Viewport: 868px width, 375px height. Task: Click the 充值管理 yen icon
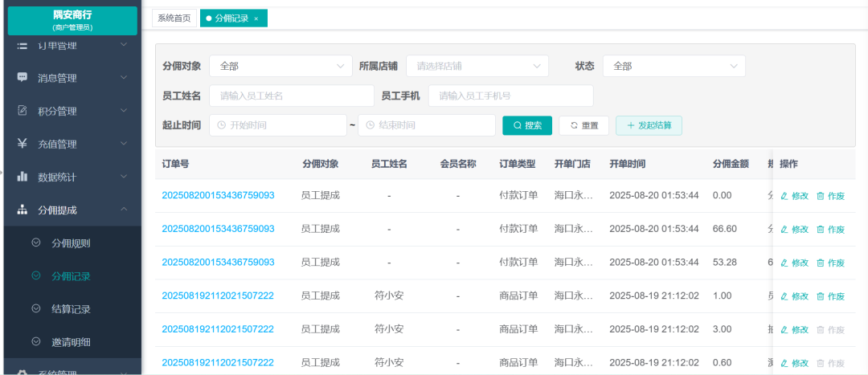pyautogui.click(x=23, y=144)
